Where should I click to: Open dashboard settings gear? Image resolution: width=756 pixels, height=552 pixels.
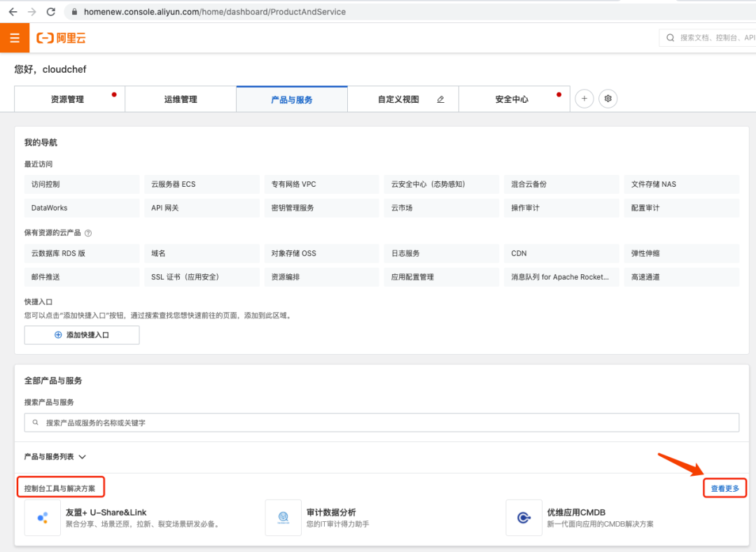(608, 99)
